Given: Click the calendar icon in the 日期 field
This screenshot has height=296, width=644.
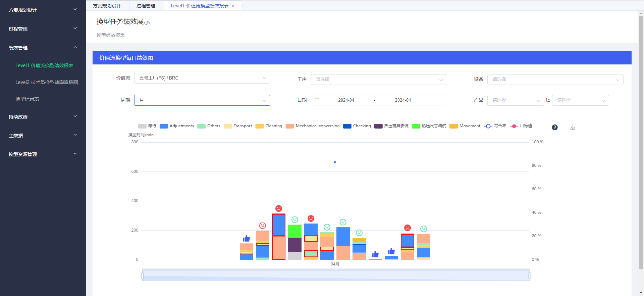Looking at the screenshot, I should (x=317, y=100).
